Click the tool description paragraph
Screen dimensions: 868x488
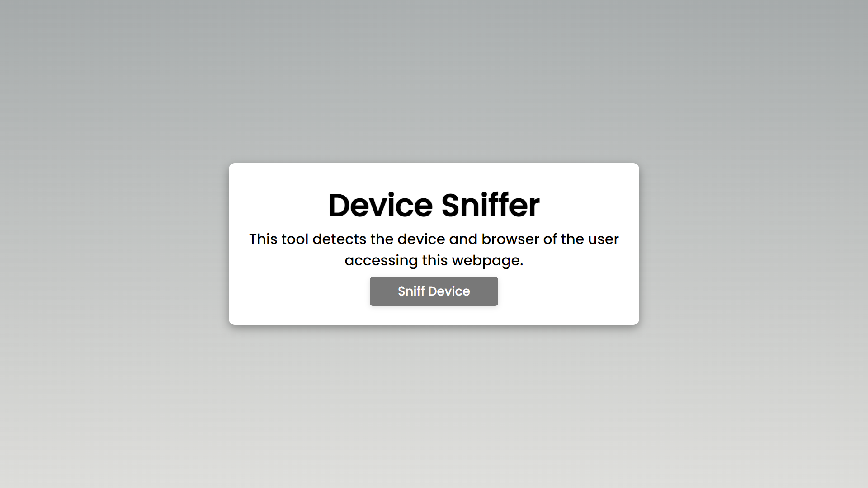tap(434, 249)
